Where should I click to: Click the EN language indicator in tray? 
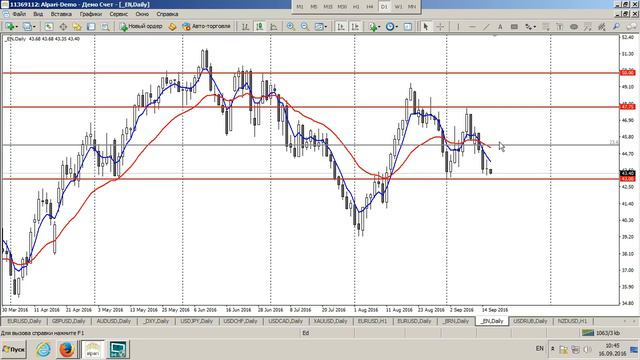click(x=540, y=349)
